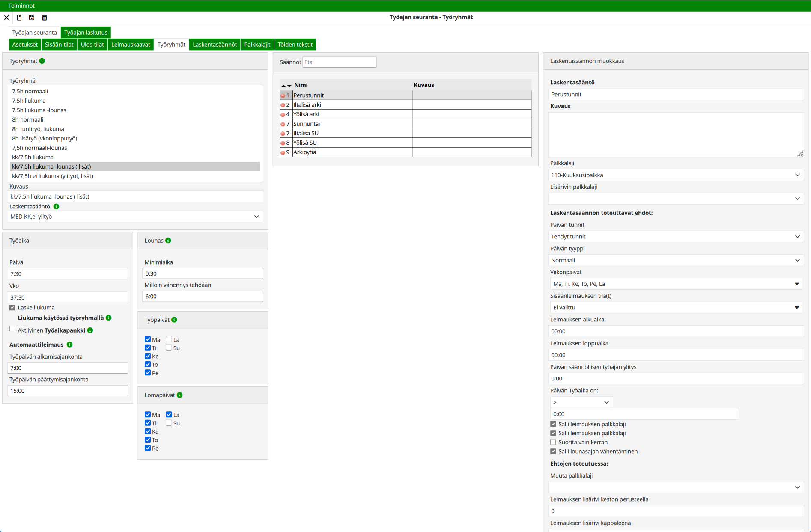Click the red remove icon for Perustunnit rule

283,95
